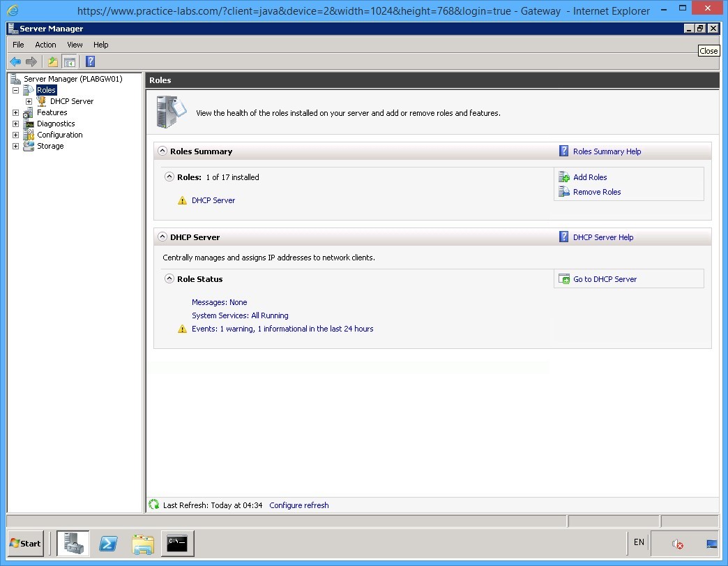Click the Go to DHCP Server icon
The width and height of the screenshot is (728, 566).
pos(564,279)
